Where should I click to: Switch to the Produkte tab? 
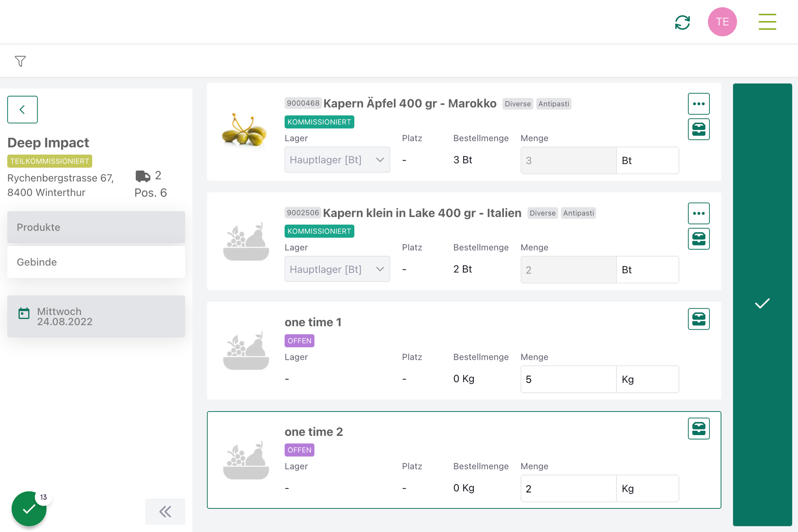pyautogui.click(x=96, y=227)
